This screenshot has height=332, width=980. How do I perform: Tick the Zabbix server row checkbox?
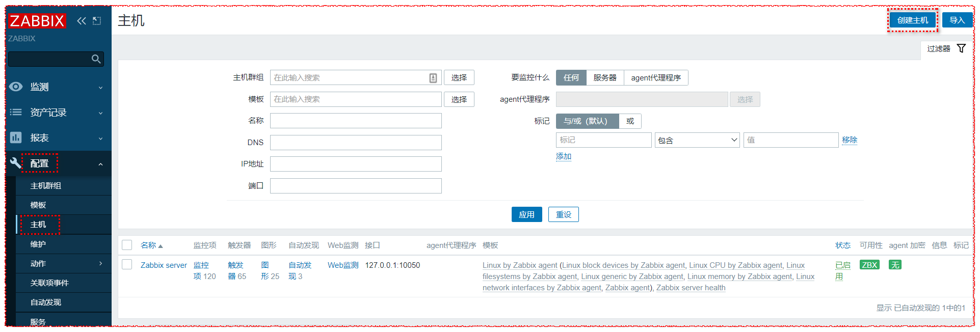point(127,264)
